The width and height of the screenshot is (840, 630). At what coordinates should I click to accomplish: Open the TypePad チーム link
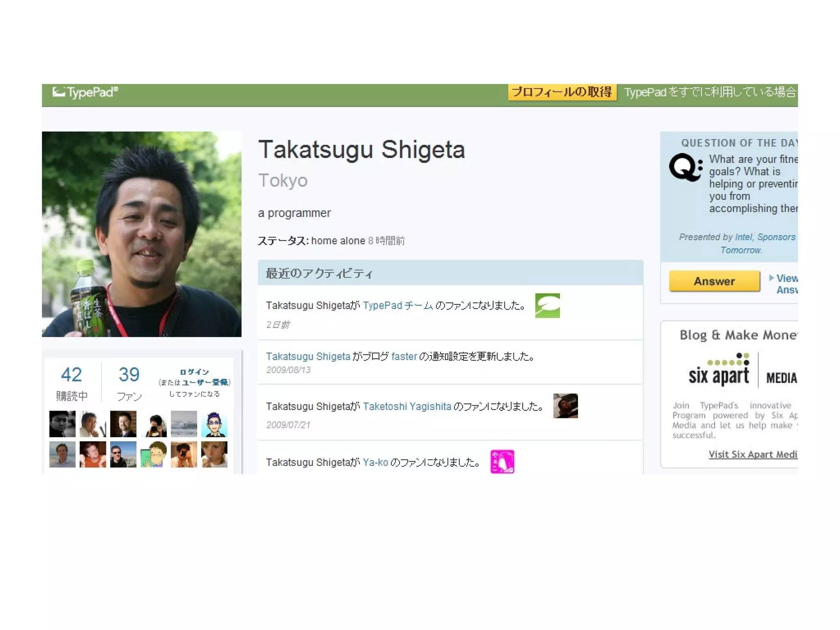(397, 306)
